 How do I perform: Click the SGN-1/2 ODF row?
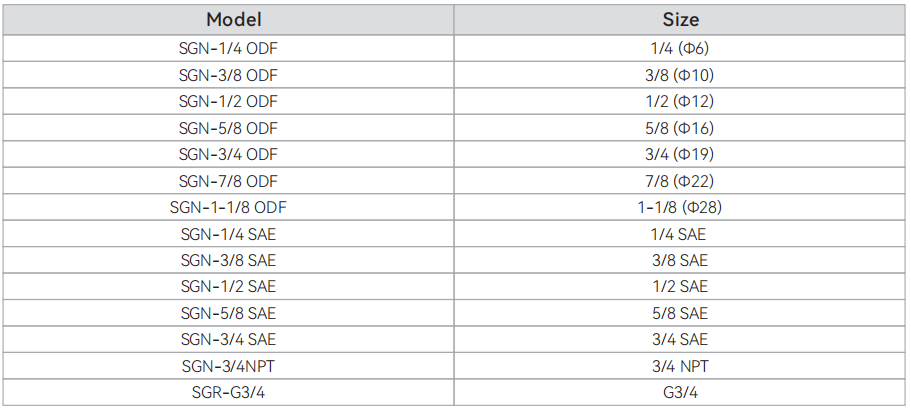(x=454, y=101)
